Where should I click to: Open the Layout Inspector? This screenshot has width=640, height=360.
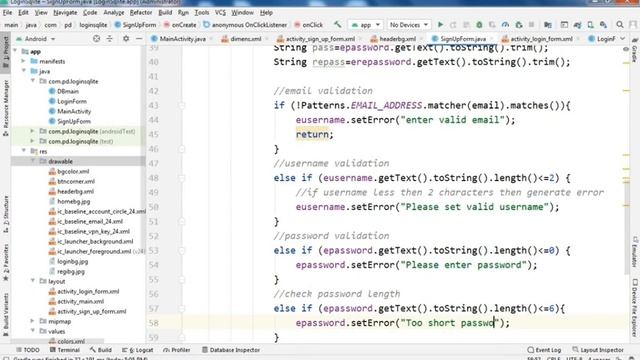(598, 350)
